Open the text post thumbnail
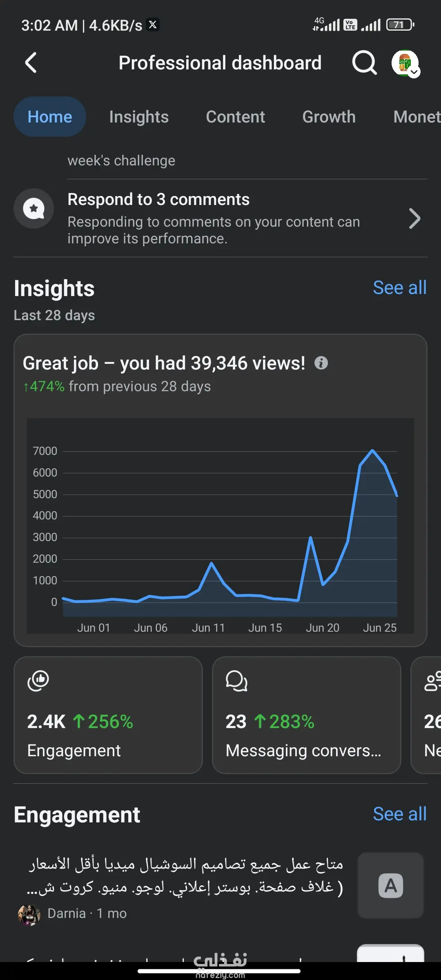The height and width of the screenshot is (980, 441). coord(390,885)
